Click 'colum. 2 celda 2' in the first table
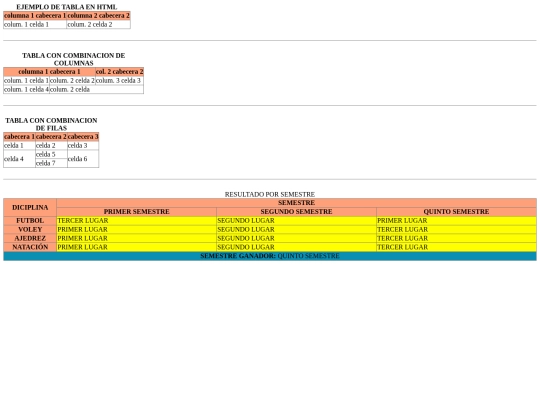The image size is (540, 405). coord(98,24)
